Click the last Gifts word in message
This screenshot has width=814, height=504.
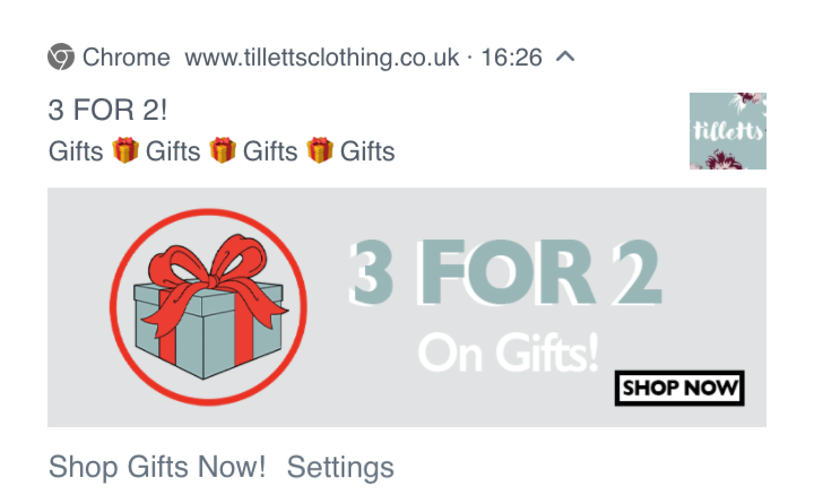pos(367,151)
